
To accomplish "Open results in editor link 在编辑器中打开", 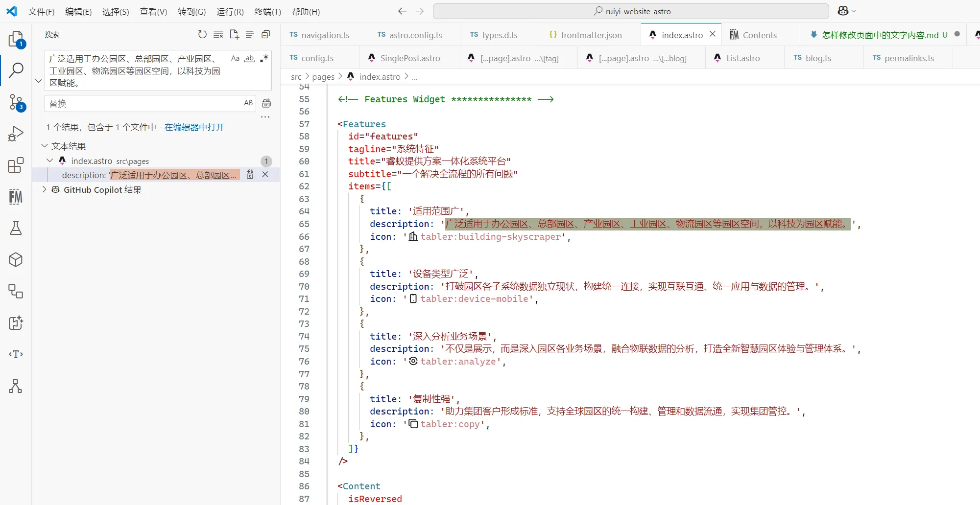I will tap(194, 127).
